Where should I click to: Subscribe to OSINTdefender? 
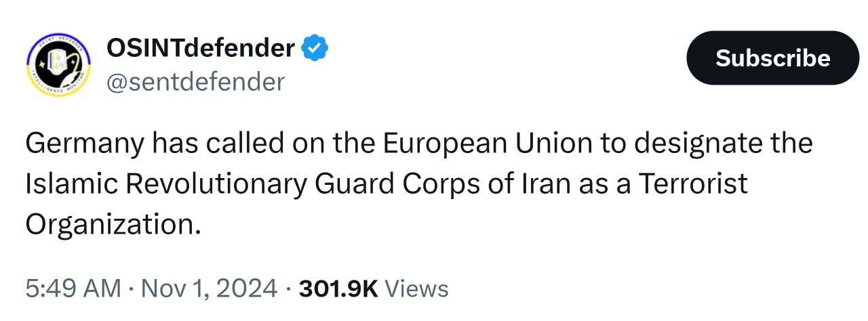(x=773, y=58)
